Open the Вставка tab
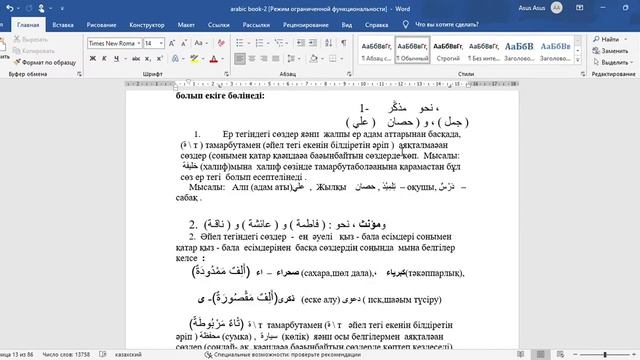The height and width of the screenshot is (360, 640). pos(63,25)
